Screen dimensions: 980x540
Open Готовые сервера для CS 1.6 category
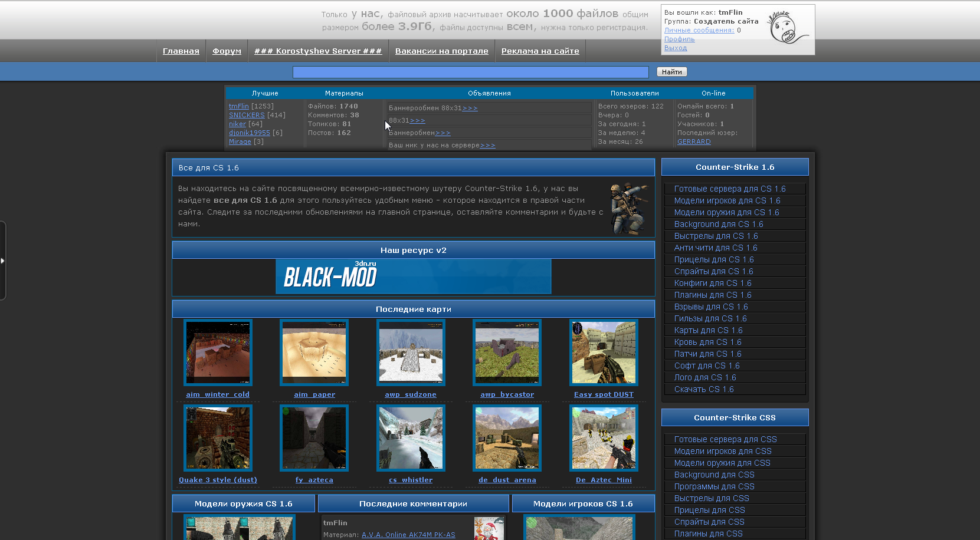[729, 189]
